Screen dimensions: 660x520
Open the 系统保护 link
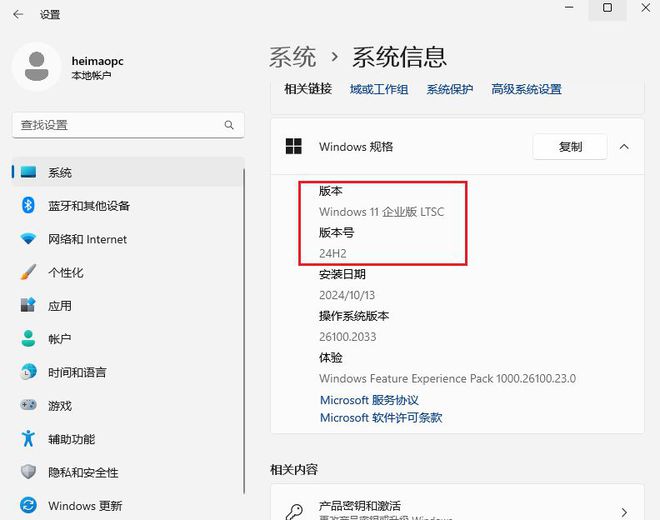(450, 89)
